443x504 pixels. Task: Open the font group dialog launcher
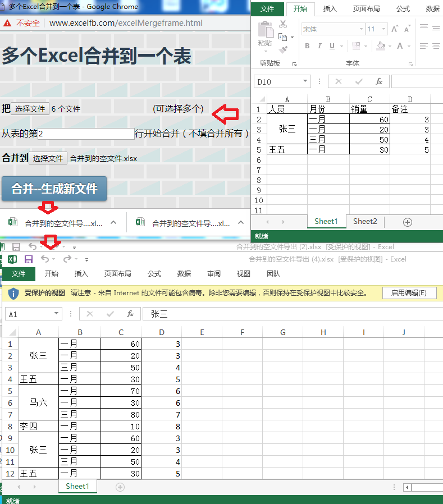click(410, 65)
